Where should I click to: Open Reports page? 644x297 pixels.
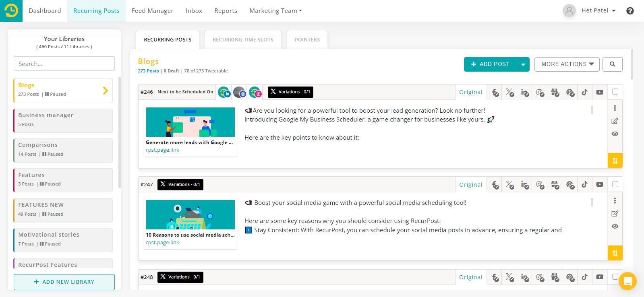click(226, 11)
